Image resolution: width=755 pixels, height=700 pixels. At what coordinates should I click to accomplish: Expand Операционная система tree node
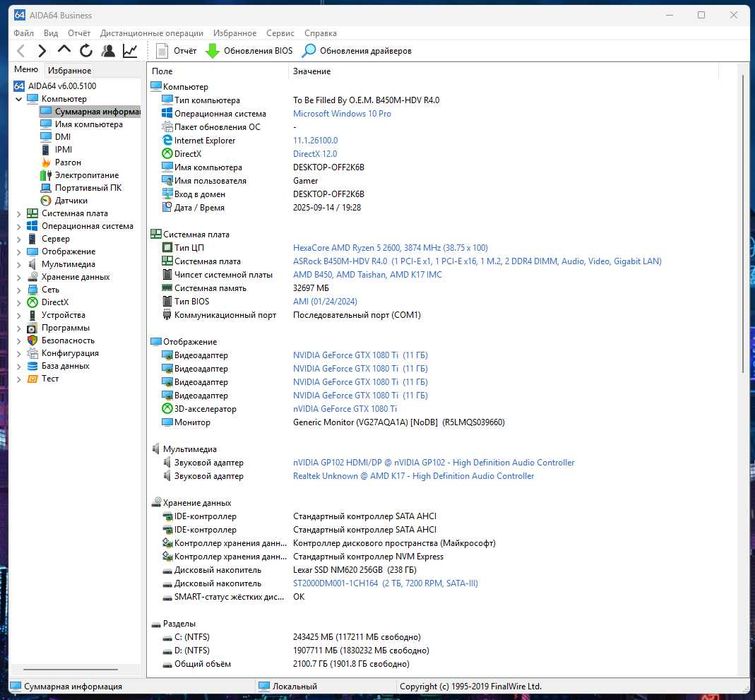click(x=18, y=226)
